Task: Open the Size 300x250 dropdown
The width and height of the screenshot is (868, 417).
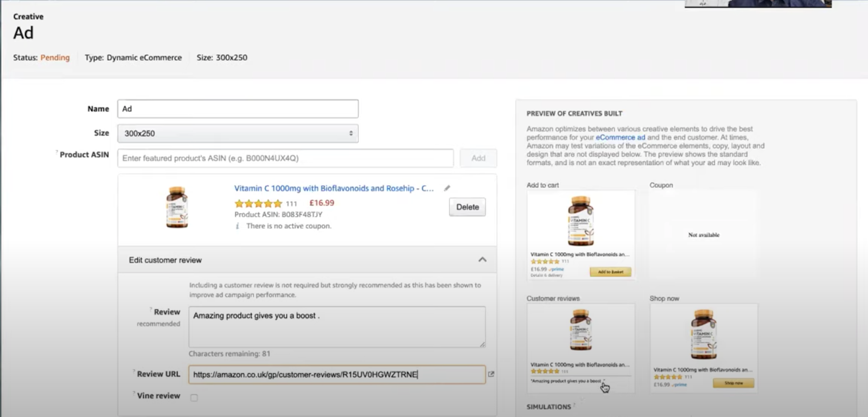Action: pyautogui.click(x=238, y=133)
